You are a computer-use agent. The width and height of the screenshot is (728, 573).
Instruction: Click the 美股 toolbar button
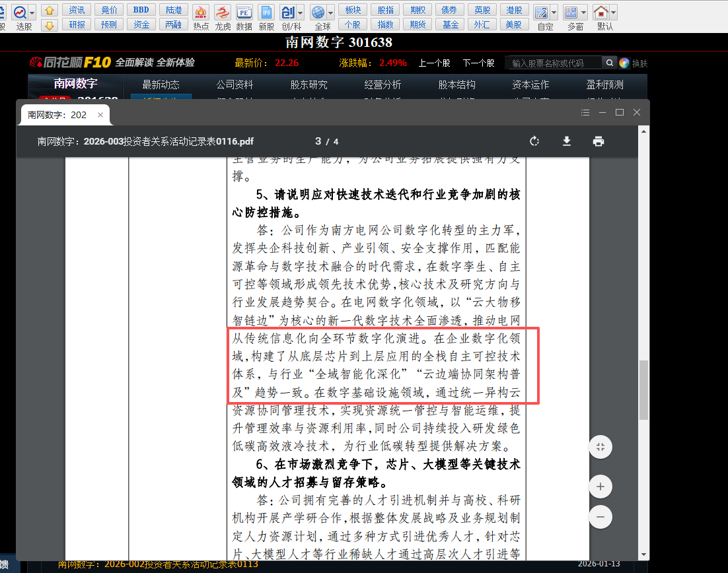point(515,24)
